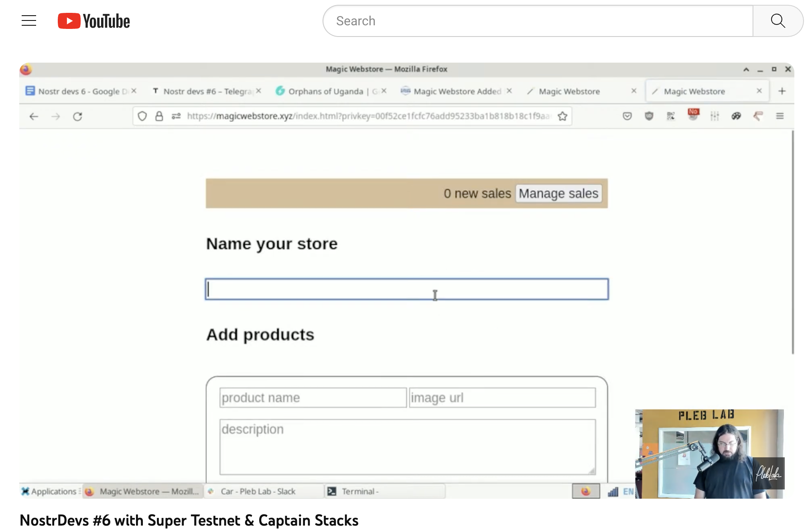This screenshot has width=812, height=530.
Task: Click the YouTube logo
Action: click(94, 21)
